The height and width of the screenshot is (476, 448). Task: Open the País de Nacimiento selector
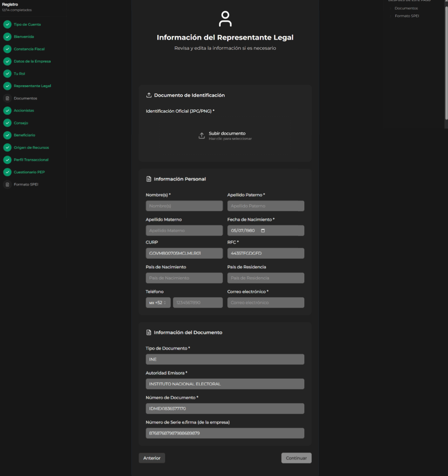[184, 278]
